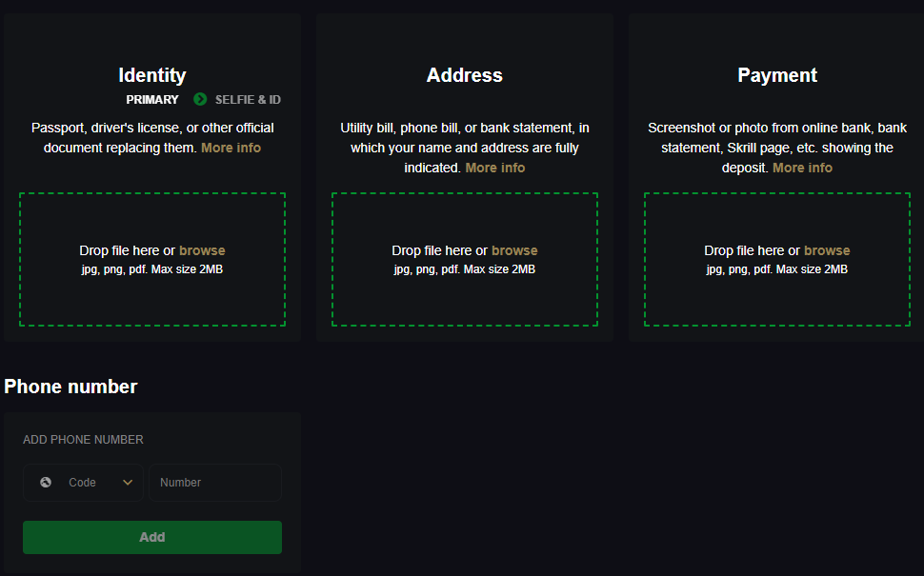Click browse under the Address section
The width and height of the screenshot is (924, 576).
click(x=514, y=249)
